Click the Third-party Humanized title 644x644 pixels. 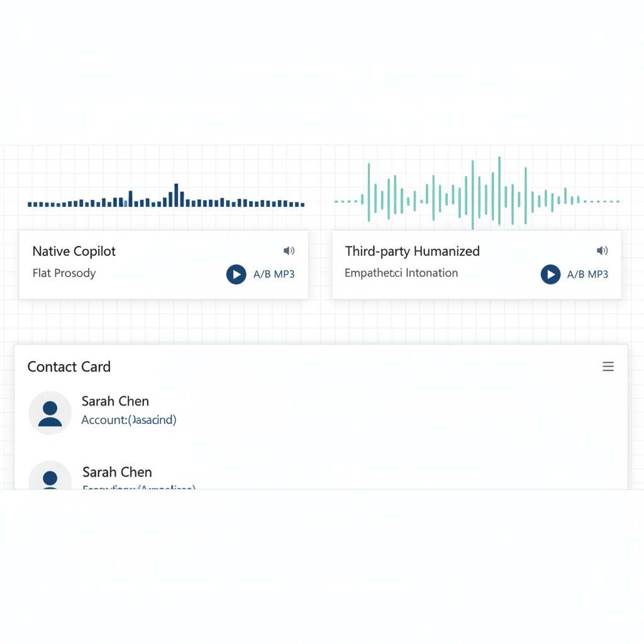point(413,252)
